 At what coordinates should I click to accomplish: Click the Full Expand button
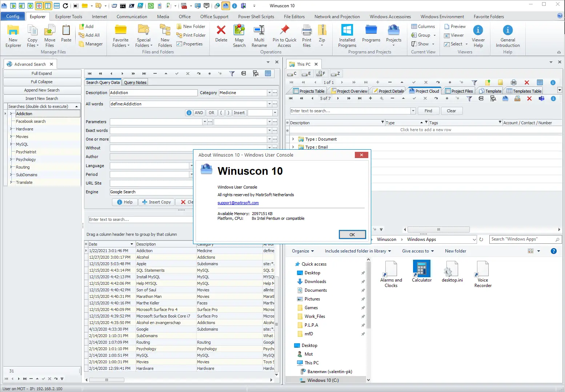42,73
